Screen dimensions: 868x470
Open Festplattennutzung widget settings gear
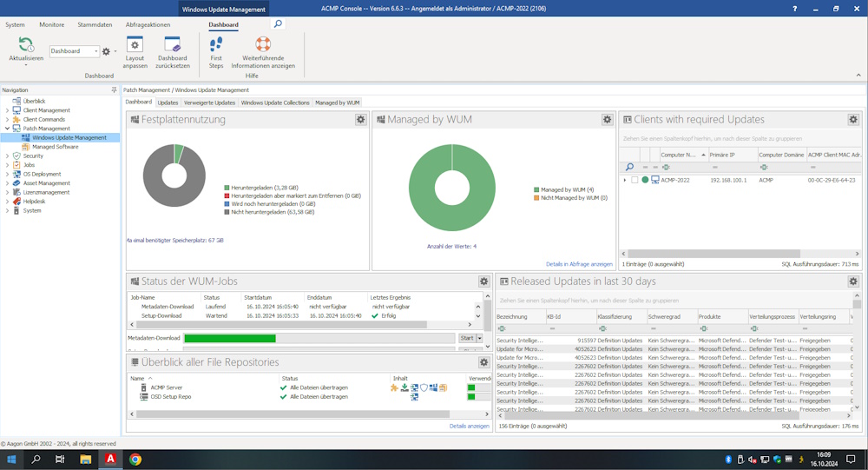(x=360, y=119)
